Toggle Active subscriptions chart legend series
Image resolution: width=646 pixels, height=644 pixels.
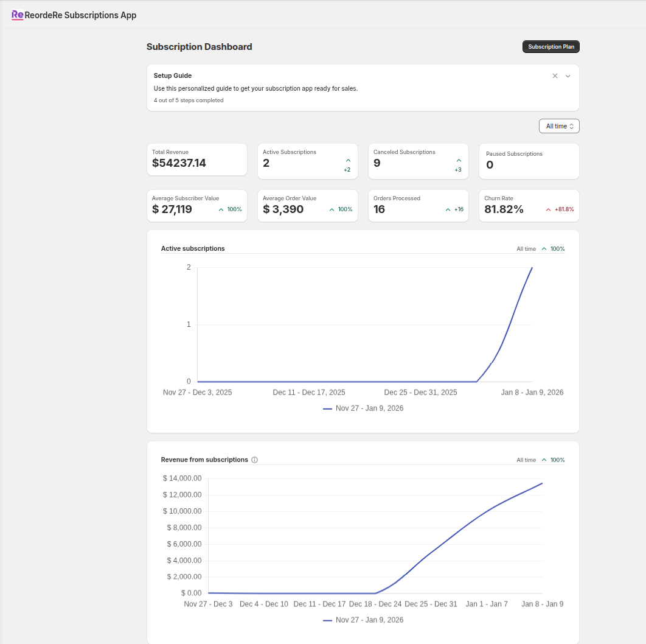click(364, 408)
